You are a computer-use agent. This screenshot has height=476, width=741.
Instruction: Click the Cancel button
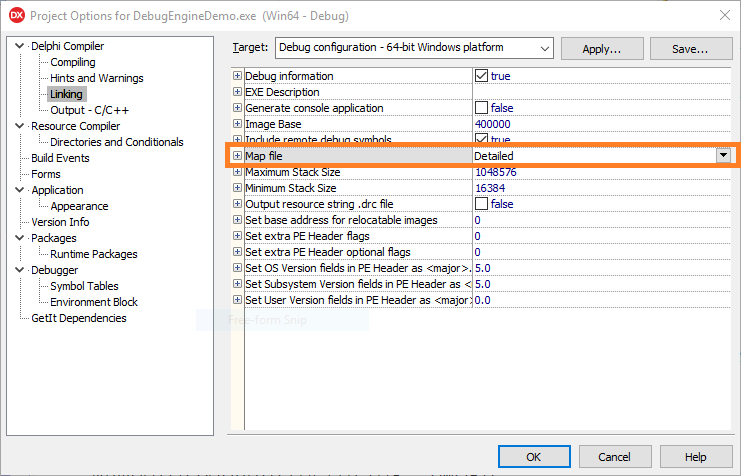[x=615, y=457]
